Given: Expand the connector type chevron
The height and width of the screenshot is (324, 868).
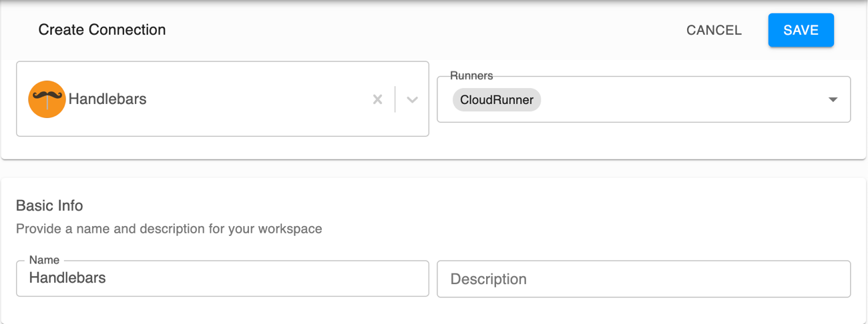Looking at the screenshot, I should [412, 99].
